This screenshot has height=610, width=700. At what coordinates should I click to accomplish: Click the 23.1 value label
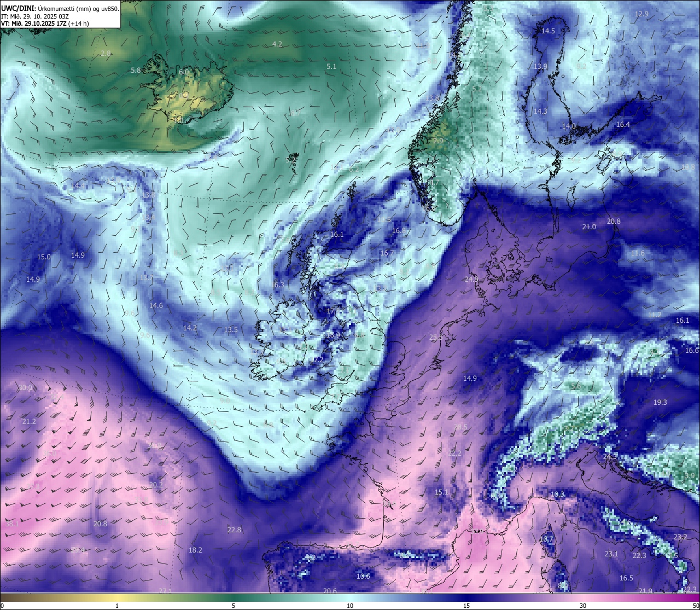click(x=611, y=554)
